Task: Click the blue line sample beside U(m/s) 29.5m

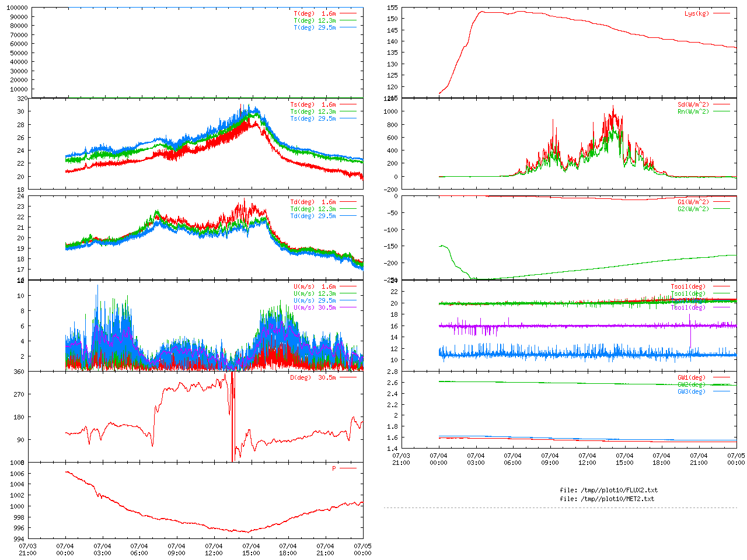Action: click(x=348, y=301)
